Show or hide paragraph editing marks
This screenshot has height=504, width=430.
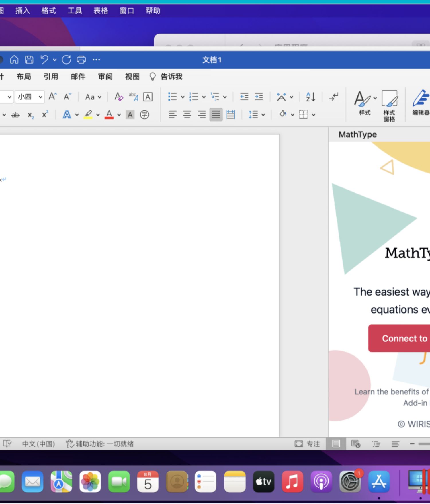coord(334,97)
